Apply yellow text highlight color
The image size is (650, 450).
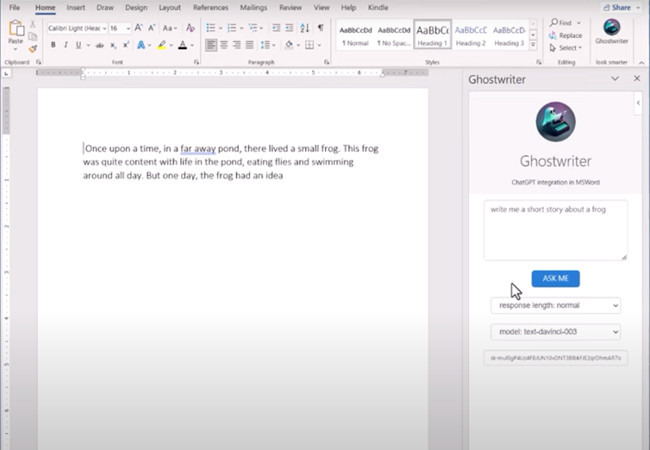pyautogui.click(x=162, y=45)
